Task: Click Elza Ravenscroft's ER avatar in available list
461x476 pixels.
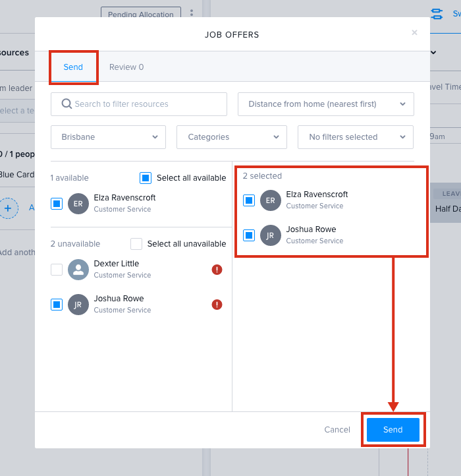Action: coord(78,204)
